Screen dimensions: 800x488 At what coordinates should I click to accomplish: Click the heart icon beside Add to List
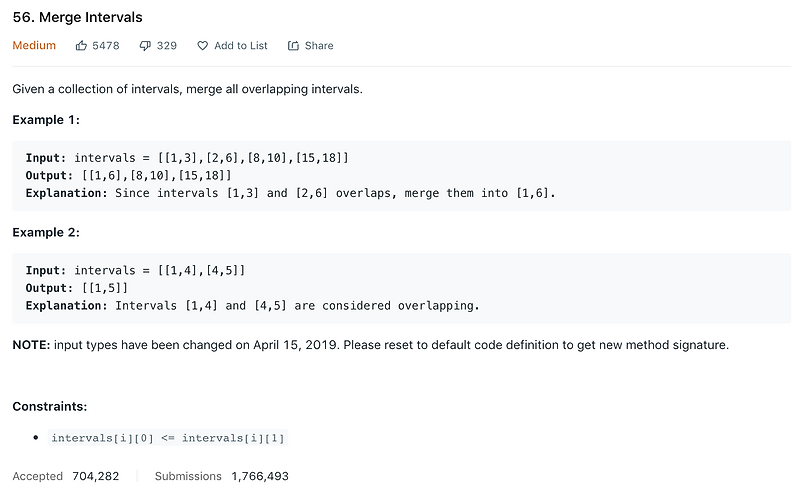tap(203, 46)
